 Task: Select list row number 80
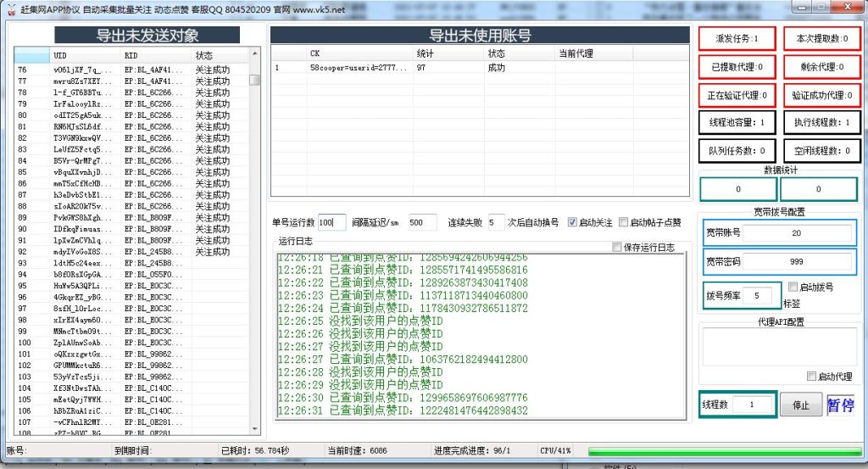click(131, 115)
